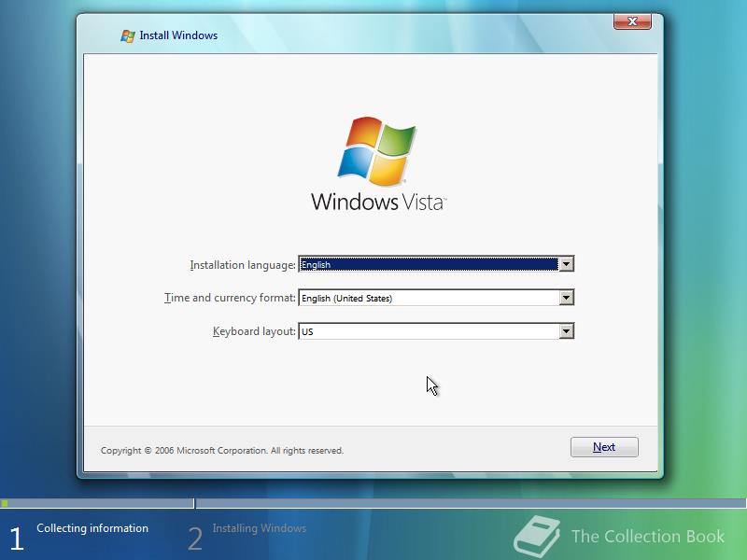Click the Next button

point(604,447)
